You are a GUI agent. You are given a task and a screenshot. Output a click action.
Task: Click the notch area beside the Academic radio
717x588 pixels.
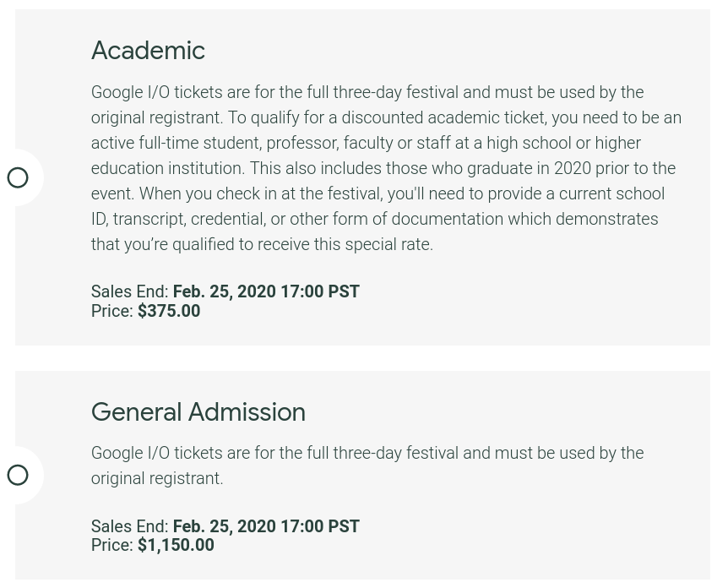pos(34,177)
